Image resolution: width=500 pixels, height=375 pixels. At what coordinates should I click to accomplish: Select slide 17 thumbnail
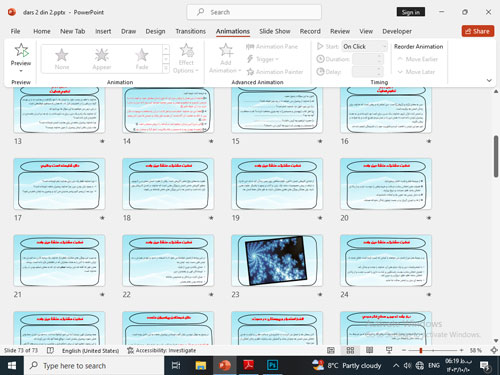pos(59,184)
